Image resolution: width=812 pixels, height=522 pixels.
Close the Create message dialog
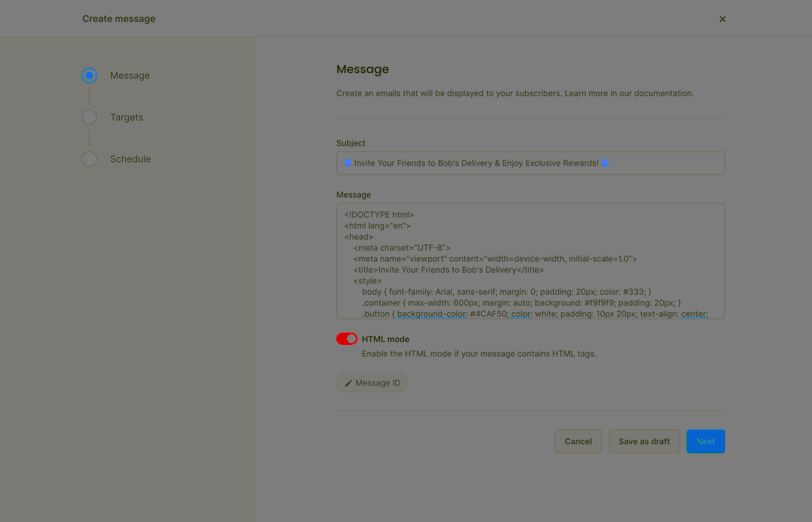tap(722, 19)
